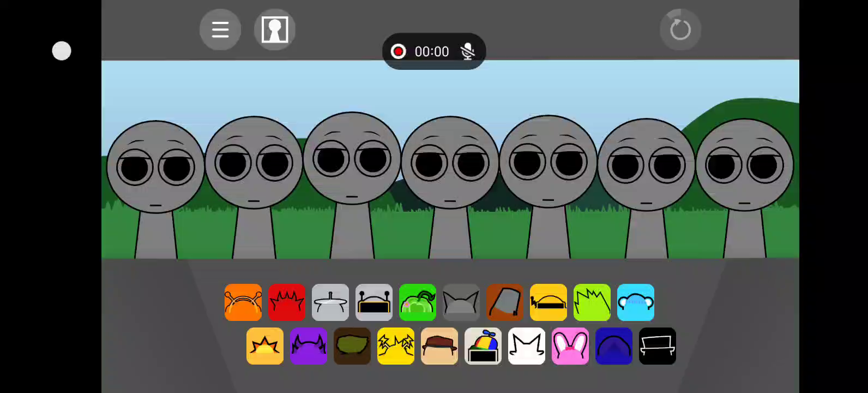The image size is (868, 393).
Task: Click the sixth gray character from left
Action: tap(646, 187)
